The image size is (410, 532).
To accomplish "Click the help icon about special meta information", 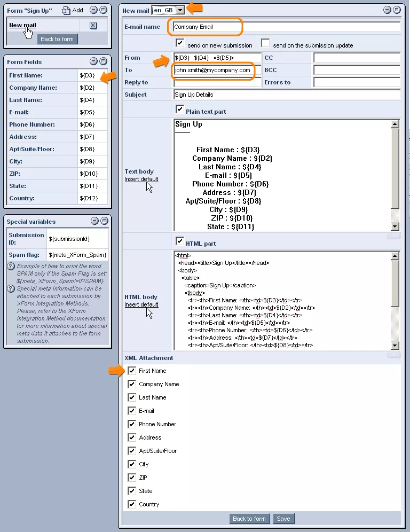I will [11, 289].
